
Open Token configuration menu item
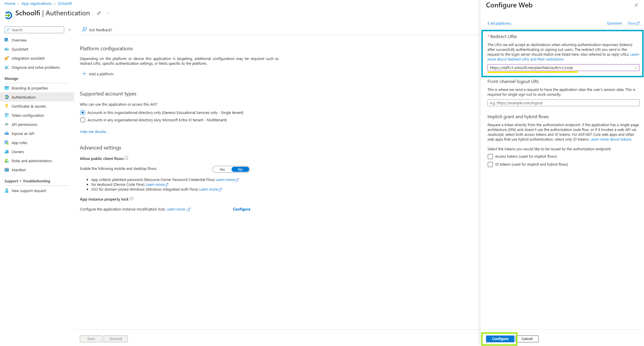pos(28,115)
